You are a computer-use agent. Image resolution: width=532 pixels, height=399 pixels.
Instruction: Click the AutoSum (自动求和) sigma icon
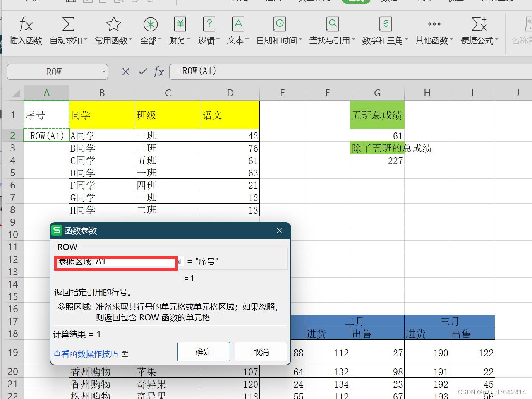coord(68,24)
